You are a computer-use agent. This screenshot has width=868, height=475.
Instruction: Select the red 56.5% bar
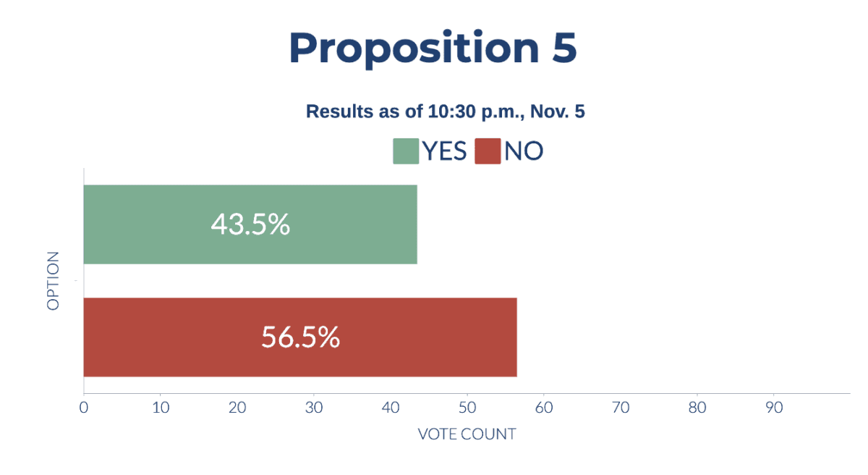[300, 337]
